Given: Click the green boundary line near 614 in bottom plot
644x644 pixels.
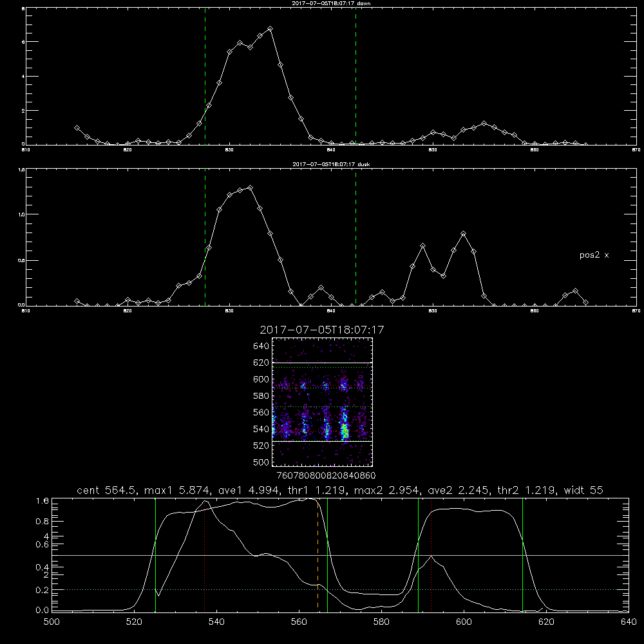Looking at the screenshot, I should click(522, 554).
